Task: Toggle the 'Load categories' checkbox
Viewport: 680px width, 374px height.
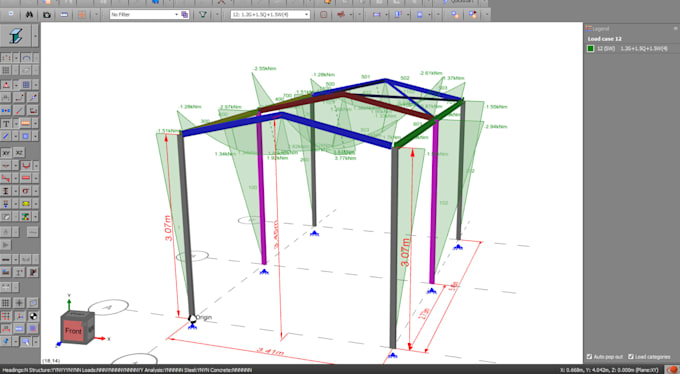Action: (631, 357)
